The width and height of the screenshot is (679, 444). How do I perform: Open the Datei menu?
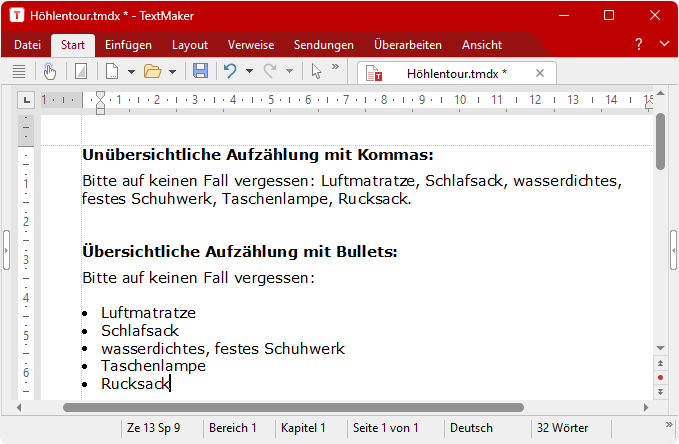pyautogui.click(x=27, y=45)
